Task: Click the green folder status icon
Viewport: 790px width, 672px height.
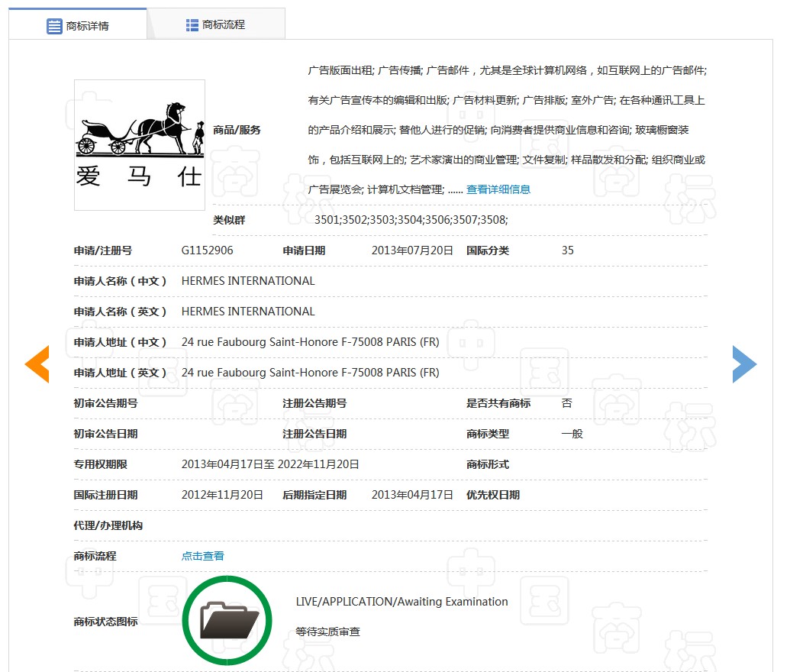Action: 227,621
